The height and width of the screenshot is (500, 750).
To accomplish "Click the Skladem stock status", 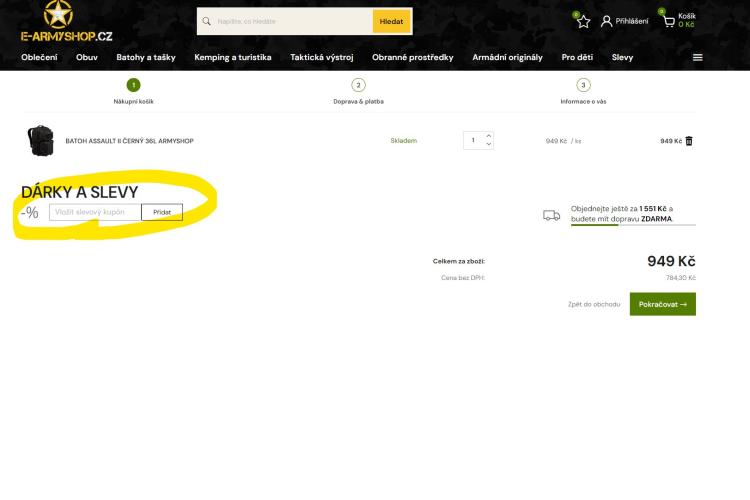I will 404,141.
